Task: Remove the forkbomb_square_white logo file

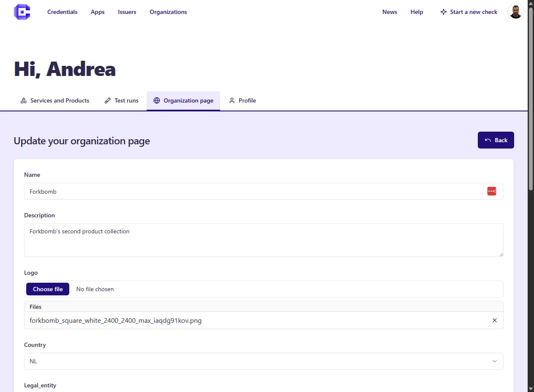Action: [x=495, y=320]
